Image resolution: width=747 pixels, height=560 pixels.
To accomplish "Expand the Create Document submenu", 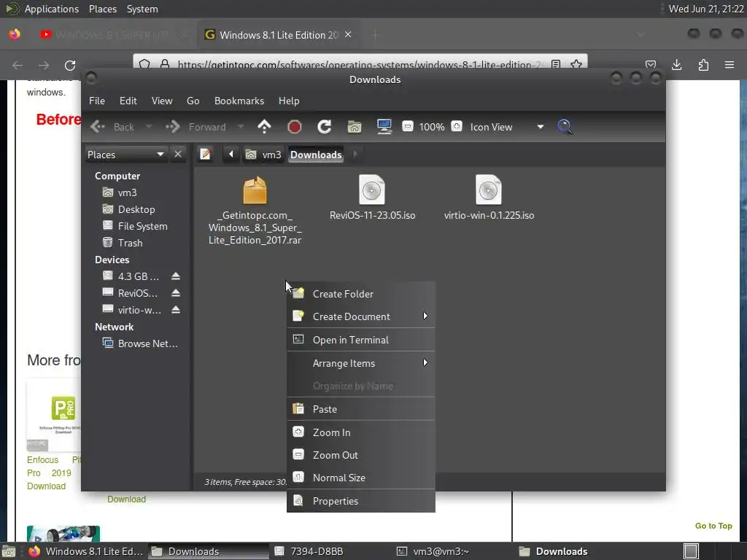I will tap(361, 316).
